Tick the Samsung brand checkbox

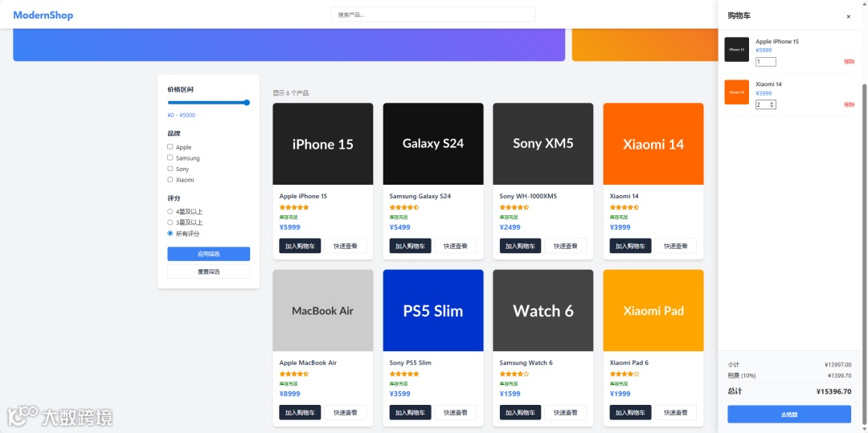(x=170, y=157)
